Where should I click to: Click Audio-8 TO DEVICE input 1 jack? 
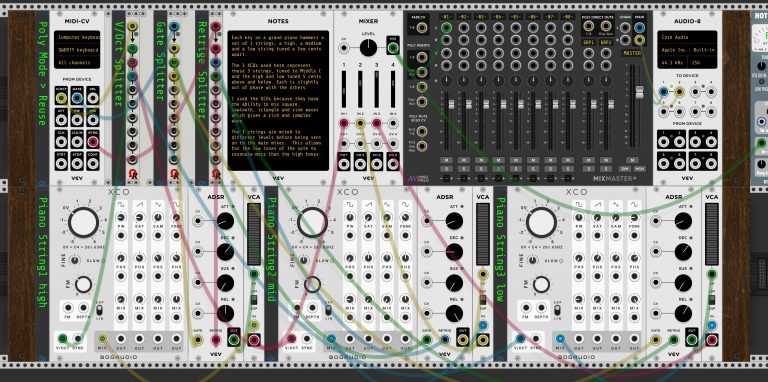(x=664, y=91)
